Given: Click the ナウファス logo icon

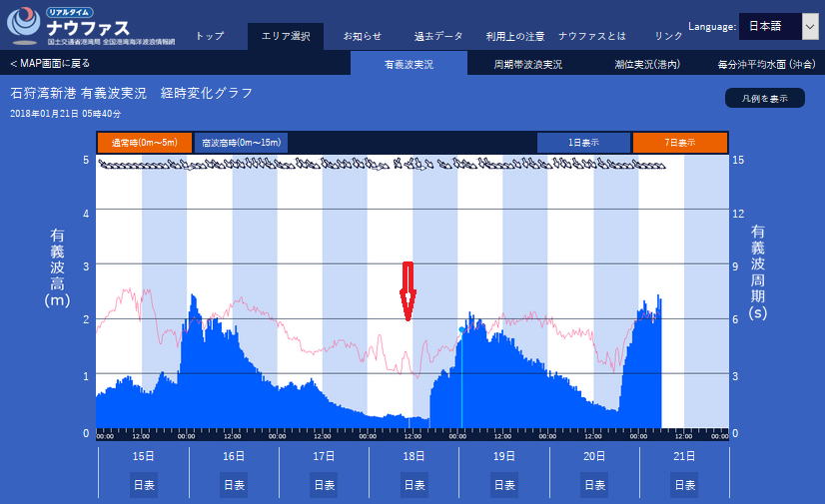Looking at the screenshot, I should (x=22, y=26).
